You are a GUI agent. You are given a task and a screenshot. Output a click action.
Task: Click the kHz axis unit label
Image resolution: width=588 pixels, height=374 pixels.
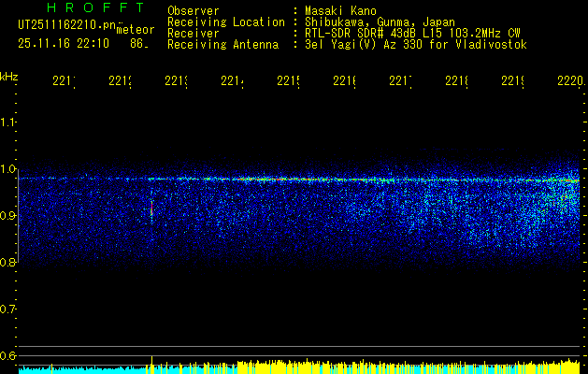(8, 77)
